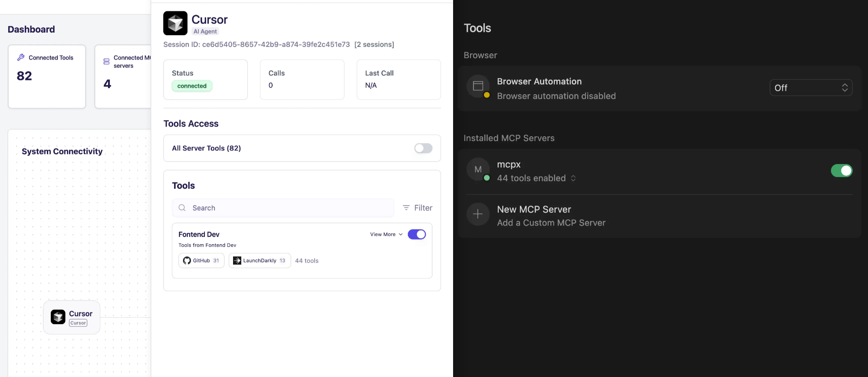This screenshot has height=377, width=868.
Task: Click the Connected MCP servers 4 card
Action: 123,76
